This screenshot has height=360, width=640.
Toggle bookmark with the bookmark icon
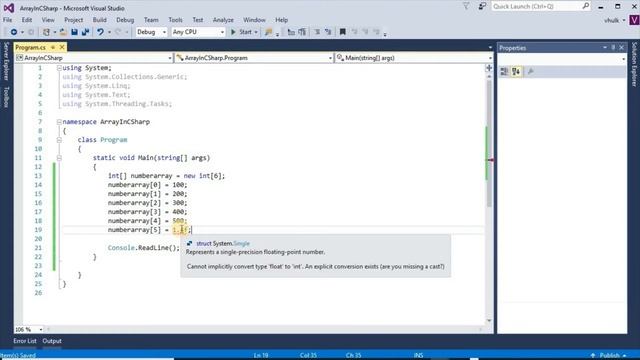[342, 32]
